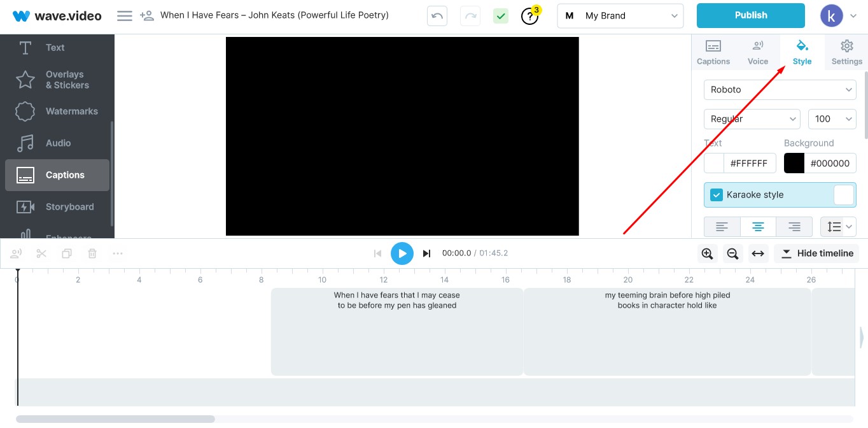This screenshot has height=428, width=868.
Task: Click the voice over icon in the timeline toolbar
Action: (17, 253)
